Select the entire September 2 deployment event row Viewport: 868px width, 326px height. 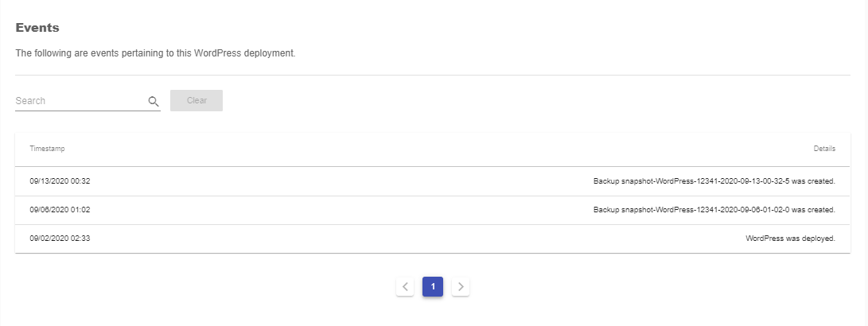tap(432, 239)
